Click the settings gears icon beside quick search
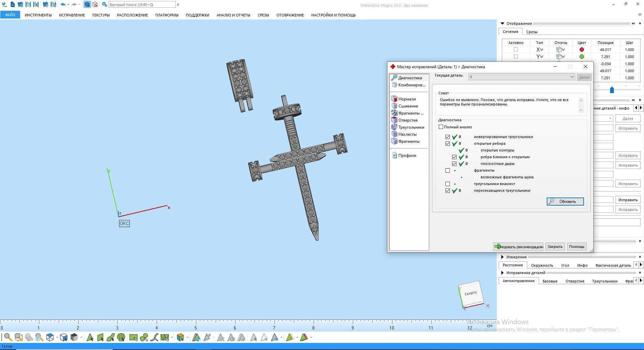Image resolution: width=644 pixels, height=350 pixels. click(x=105, y=5)
